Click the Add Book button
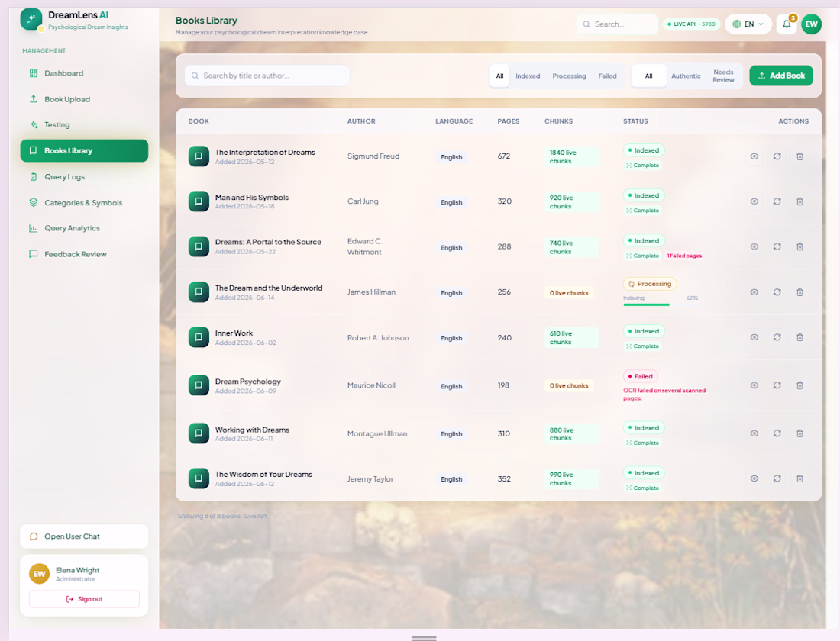840x641 pixels. [x=781, y=76]
